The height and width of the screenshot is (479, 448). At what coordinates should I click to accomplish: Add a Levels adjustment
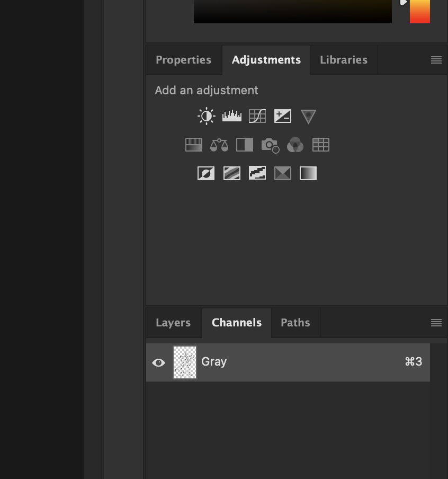[232, 116]
